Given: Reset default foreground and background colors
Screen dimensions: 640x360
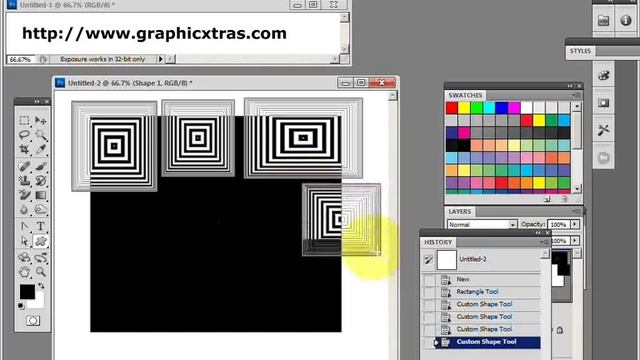Looking at the screenshot, I should coord(21,305).
